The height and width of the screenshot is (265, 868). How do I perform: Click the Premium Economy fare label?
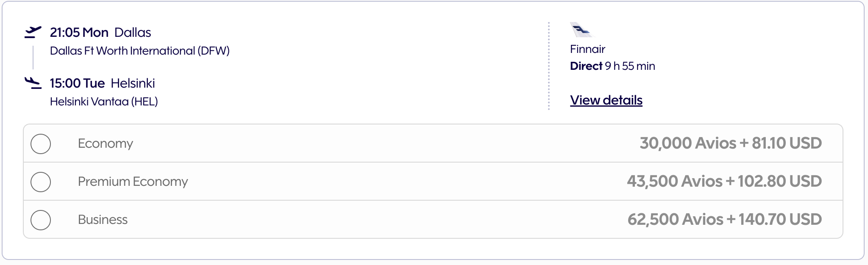(133, 182)
